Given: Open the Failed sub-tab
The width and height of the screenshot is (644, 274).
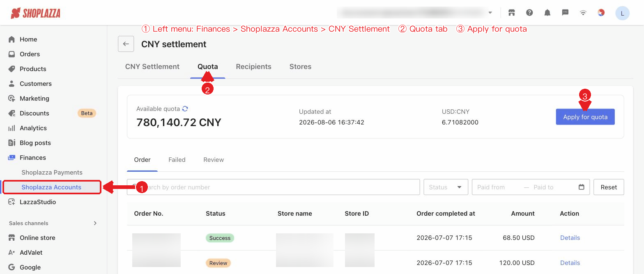Looking at the screenshot, I should pyautogui.click(x=177, y=160).
